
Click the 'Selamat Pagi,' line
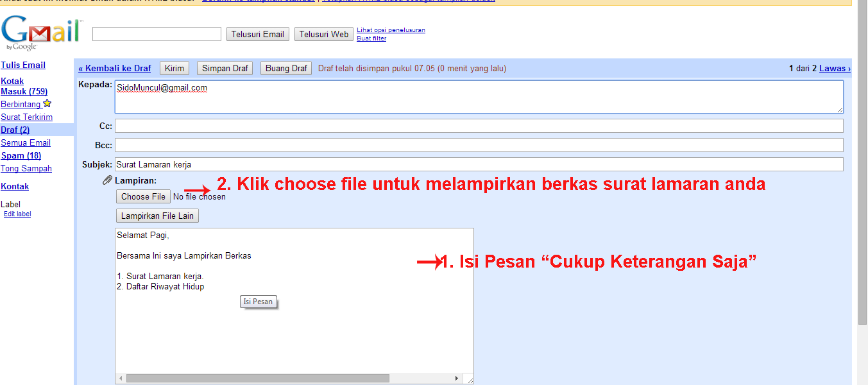click(x=143, y=235)
